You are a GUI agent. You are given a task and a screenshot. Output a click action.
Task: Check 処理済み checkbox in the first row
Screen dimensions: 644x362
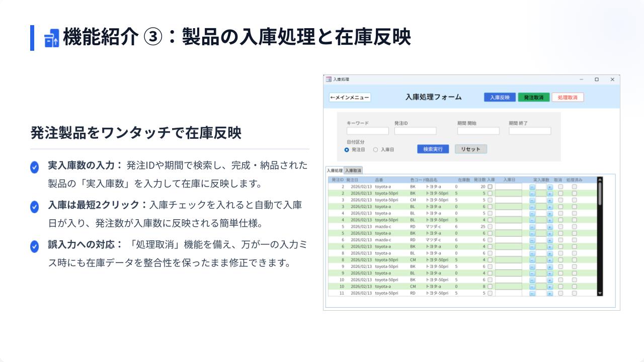[575, 187]
